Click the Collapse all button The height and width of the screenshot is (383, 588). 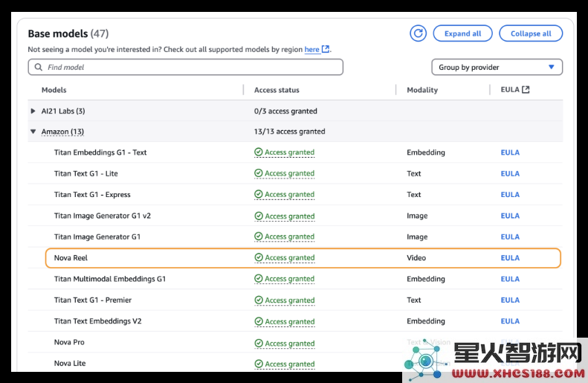click(531, 33)
